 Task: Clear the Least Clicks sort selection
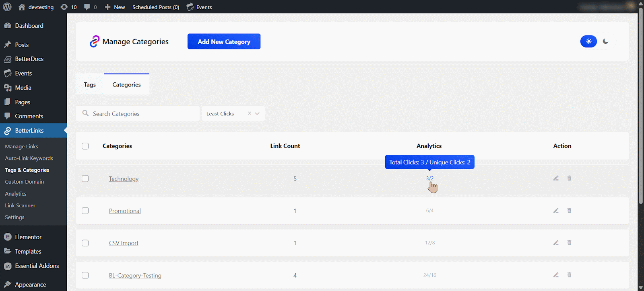coord(250,113)
